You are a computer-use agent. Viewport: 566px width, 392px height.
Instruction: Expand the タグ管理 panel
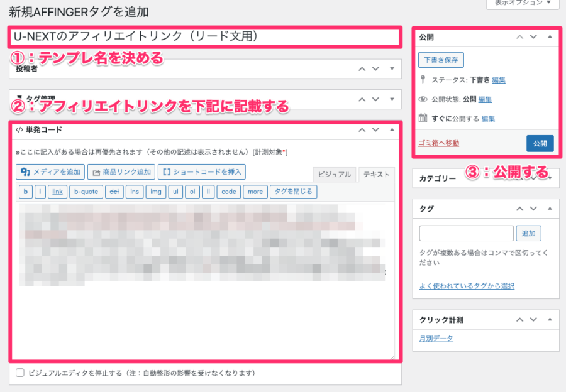(392, 99)
